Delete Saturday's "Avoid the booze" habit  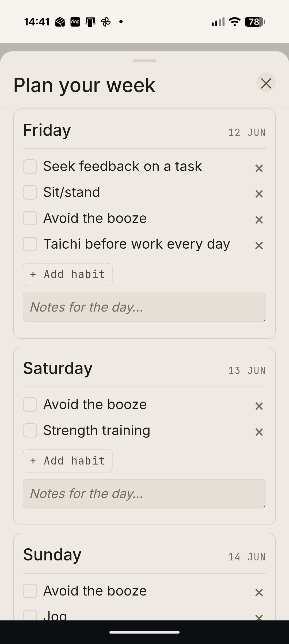(x=259, y=406)
